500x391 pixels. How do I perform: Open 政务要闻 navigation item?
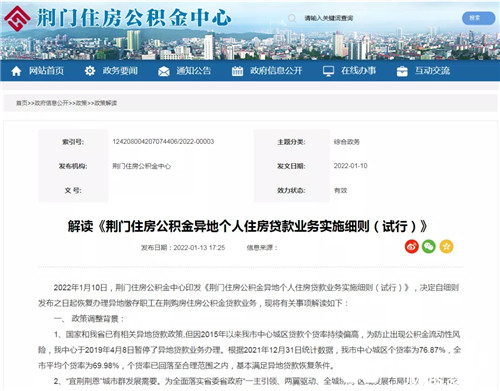click(x=120, y=71)
